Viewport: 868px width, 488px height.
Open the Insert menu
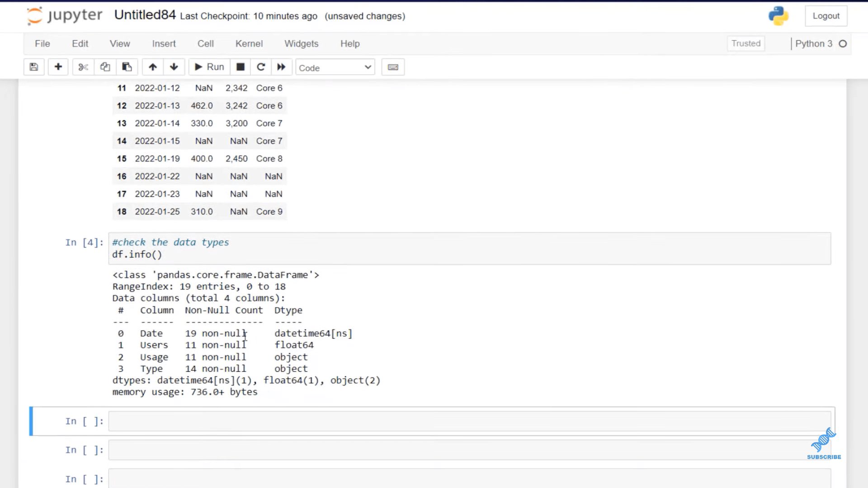tap(164, 43)
